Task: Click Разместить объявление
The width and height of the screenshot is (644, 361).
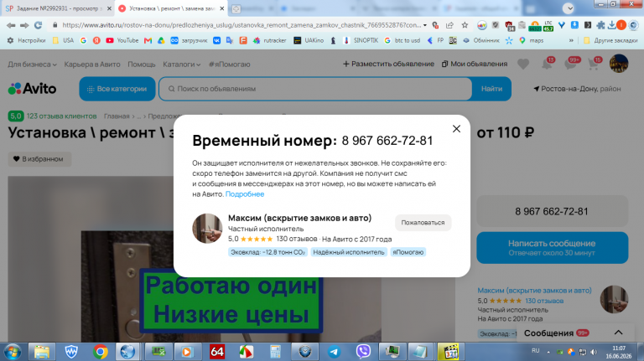Action: coord(388,64)
